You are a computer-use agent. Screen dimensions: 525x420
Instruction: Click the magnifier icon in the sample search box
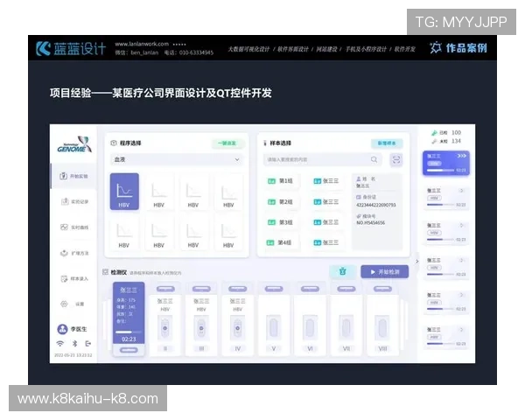point(374,159)
